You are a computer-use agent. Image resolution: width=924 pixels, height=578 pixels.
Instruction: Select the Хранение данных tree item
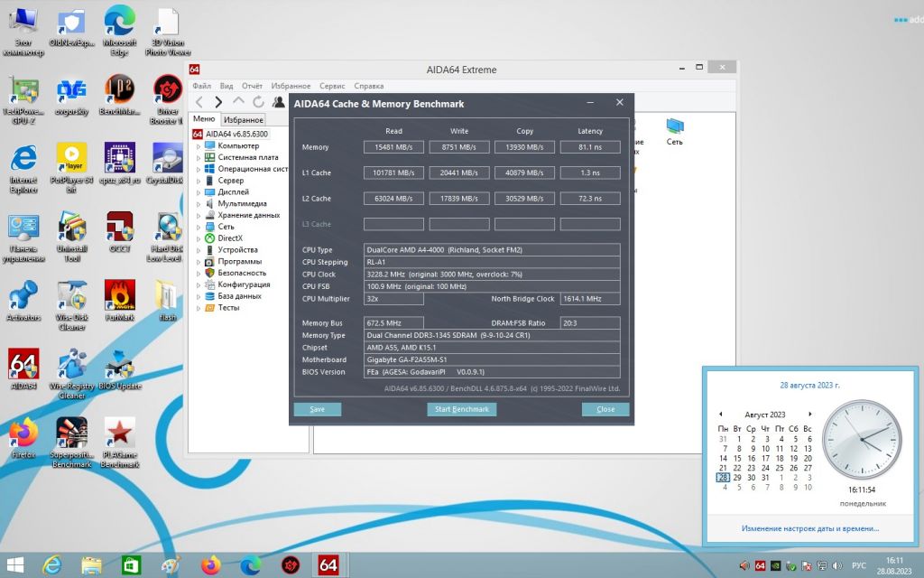click(x=242, y=215)
